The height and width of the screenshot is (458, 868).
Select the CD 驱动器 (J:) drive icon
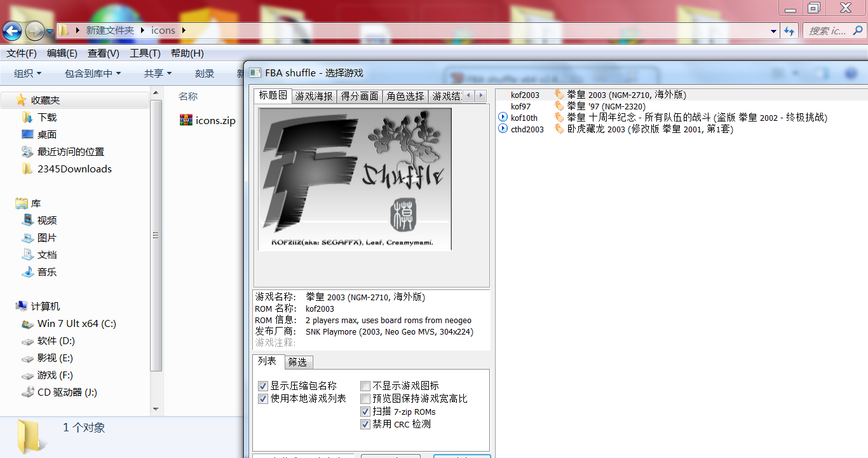click(27, 392)
